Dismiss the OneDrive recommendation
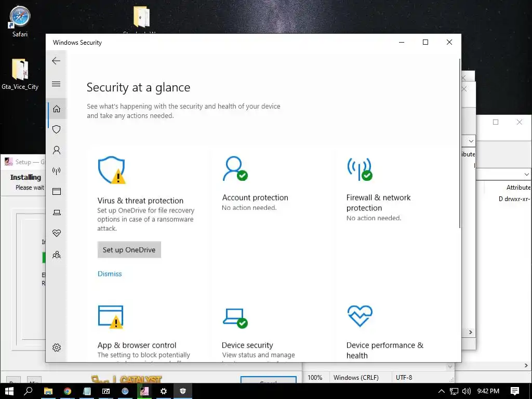The image size is (532, 399). click(110, 274)
